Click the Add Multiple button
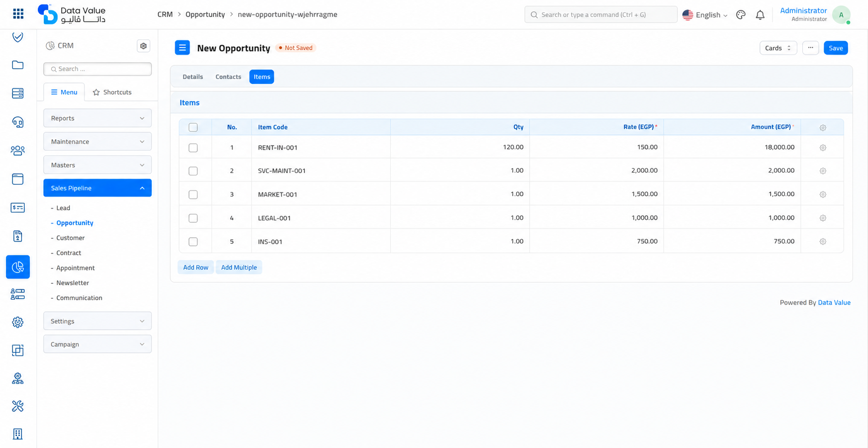868x448 pixels. pos(239,268)
